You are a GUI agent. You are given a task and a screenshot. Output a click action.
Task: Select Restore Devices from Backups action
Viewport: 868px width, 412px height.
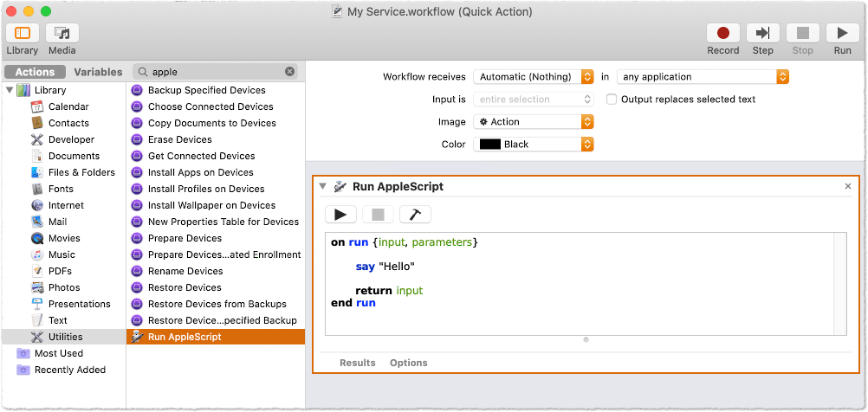point(216,304)
